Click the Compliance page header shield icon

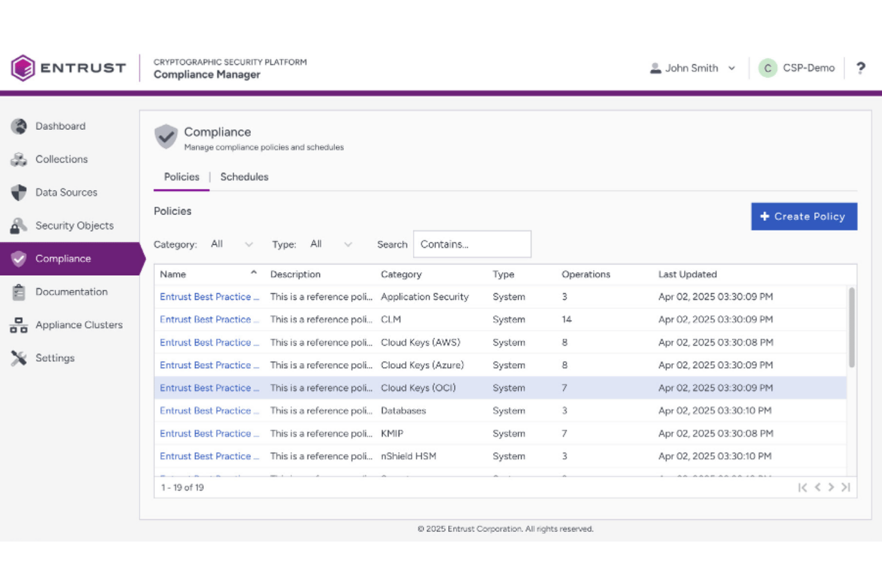(x=166, y=136)
